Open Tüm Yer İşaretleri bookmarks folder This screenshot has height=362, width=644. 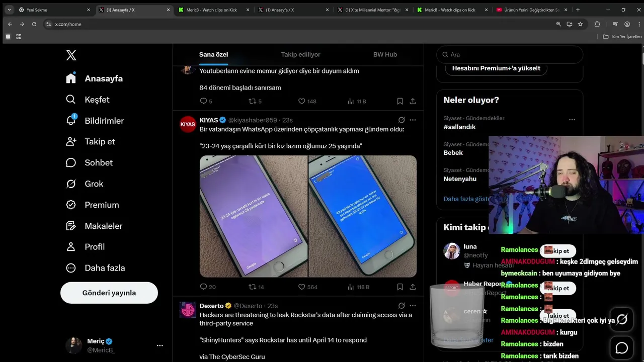tap(622, 37)
